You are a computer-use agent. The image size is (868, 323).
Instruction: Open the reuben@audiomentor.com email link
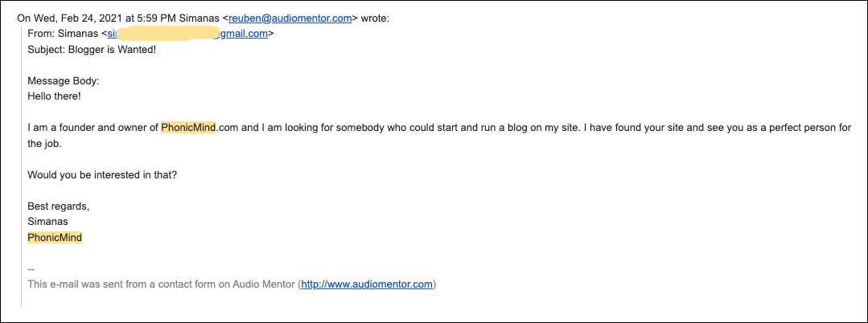(x=290, y=18)
